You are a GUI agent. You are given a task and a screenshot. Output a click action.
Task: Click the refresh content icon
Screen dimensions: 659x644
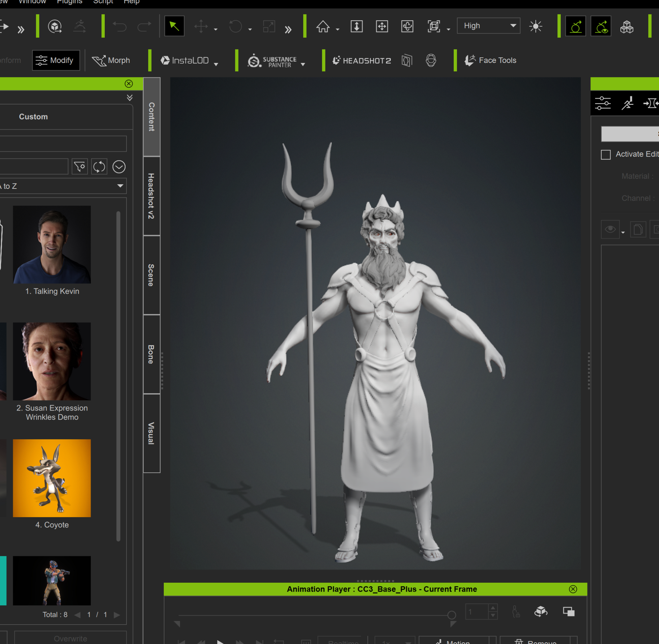click(x=99, y=167)
